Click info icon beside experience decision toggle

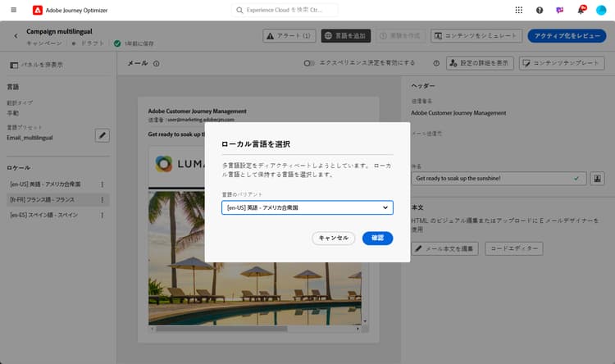436,63
